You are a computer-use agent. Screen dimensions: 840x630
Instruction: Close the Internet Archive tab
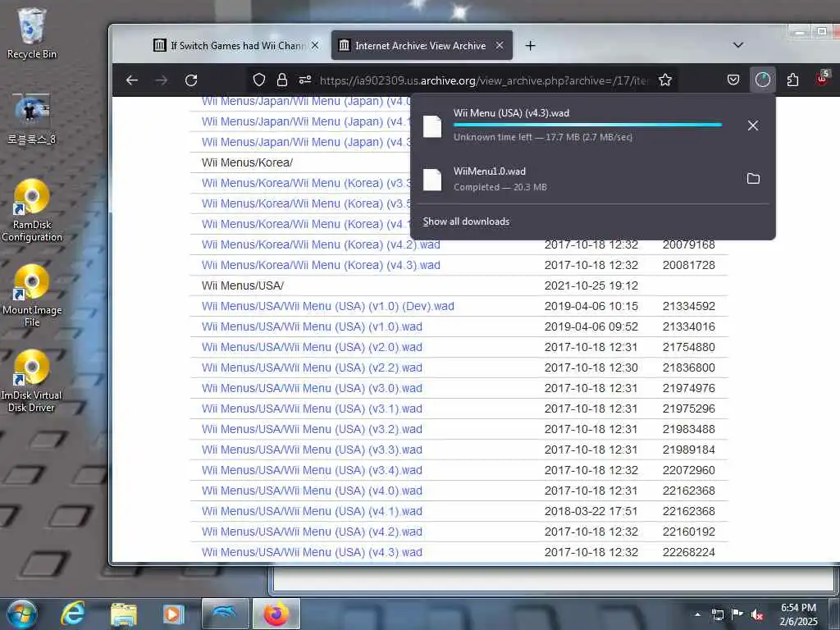(x=500, y=46)
